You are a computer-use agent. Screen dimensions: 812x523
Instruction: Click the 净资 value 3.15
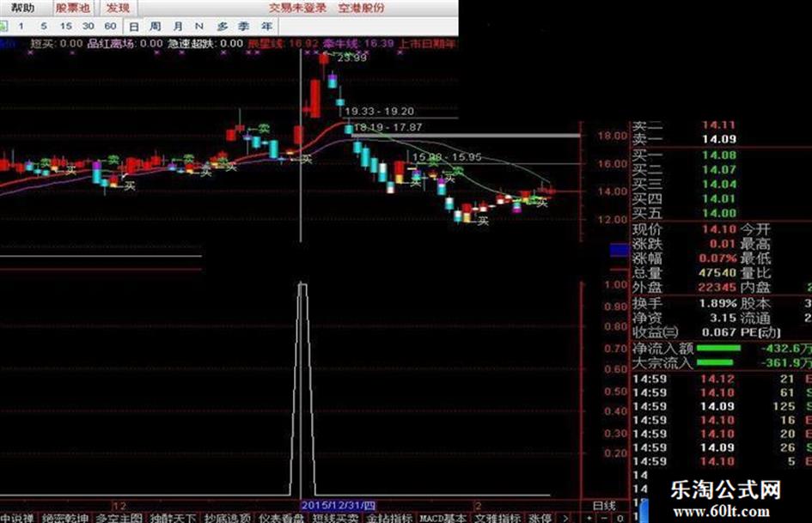pyautogui.click(x=723, y=318)
